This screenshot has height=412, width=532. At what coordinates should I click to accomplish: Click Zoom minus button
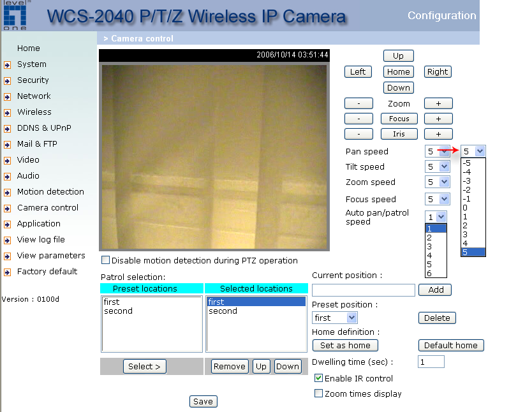click(x=358, y=103)
